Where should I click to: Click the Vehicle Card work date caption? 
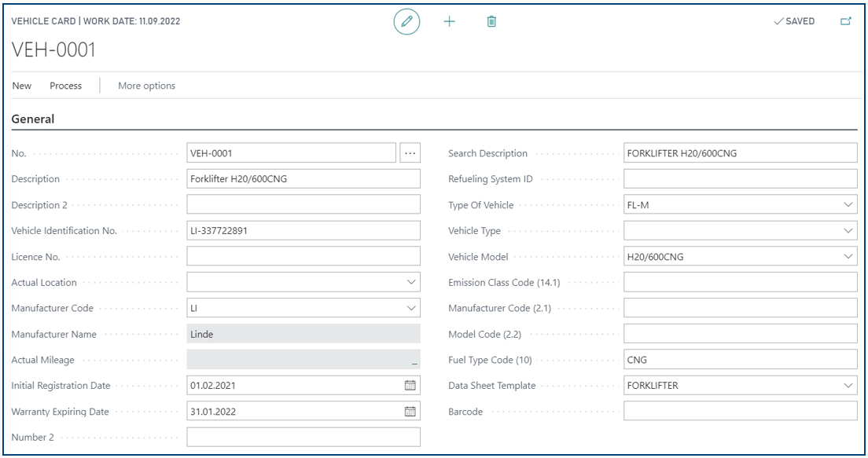pyautogui.click(x=96, y=21)
